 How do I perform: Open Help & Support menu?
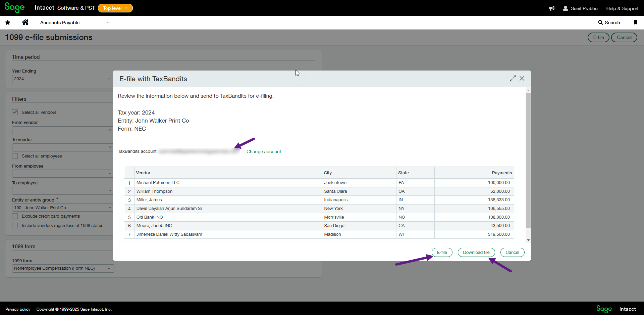[x=622, y=8]
